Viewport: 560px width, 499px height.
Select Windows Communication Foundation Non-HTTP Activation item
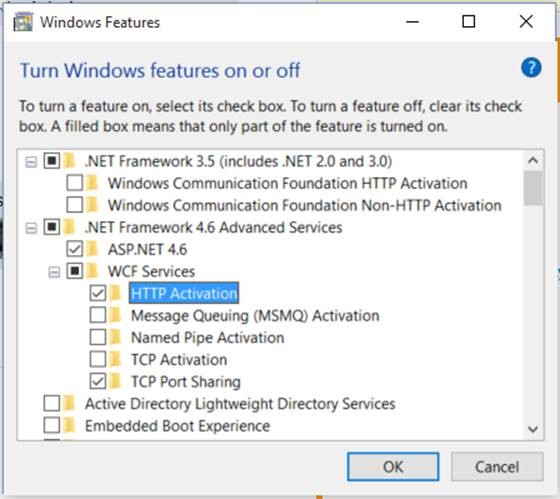coord(305,205)
